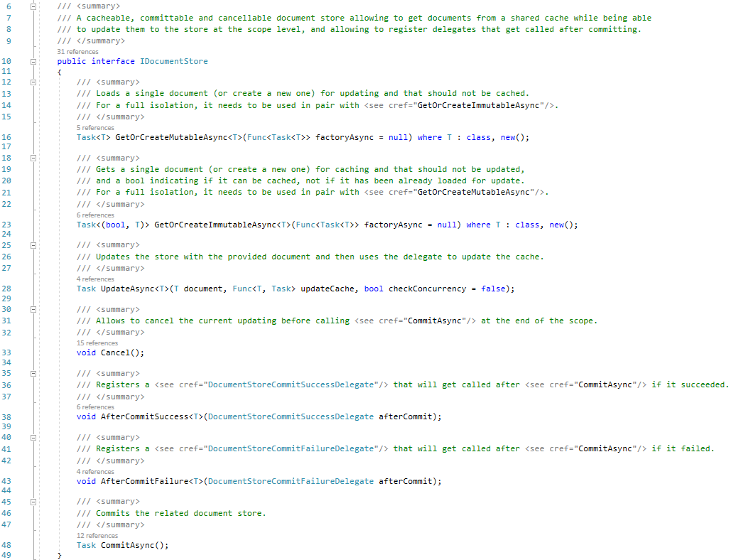This screenshot has width=736, height=560.
Task: Click the cref "GetOrCreateMutableAsync" on line 21
Action: pos(474,193)
